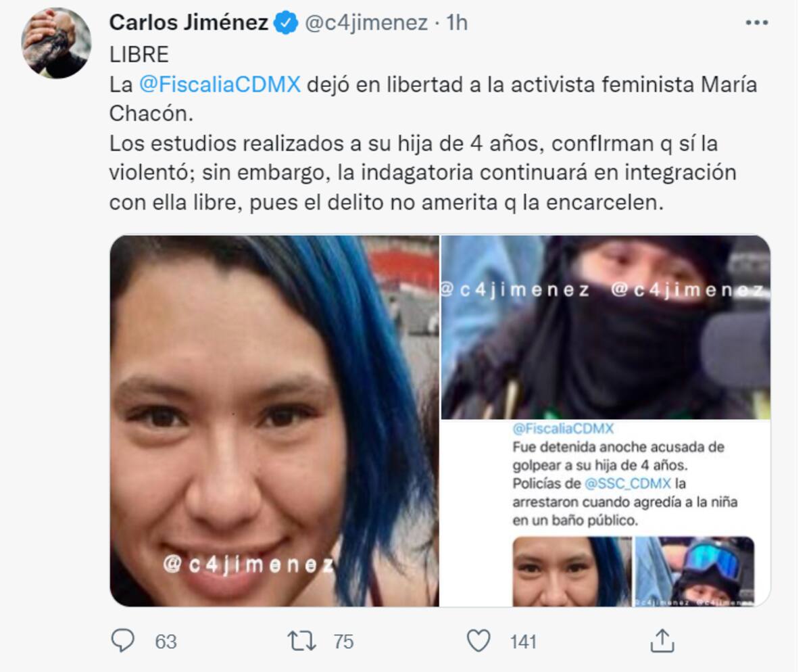Open the share upload icon
This screenshot has height=672, width=811.
pos(663,640)
